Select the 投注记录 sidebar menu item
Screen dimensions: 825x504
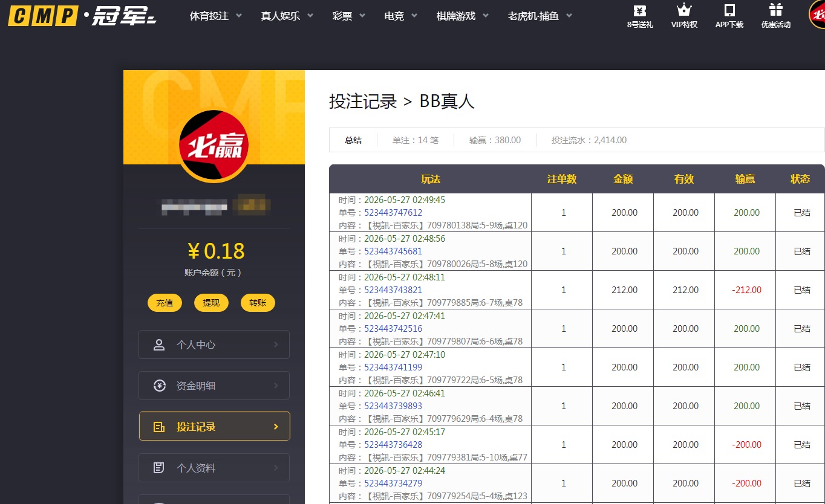tap(214, 427)
